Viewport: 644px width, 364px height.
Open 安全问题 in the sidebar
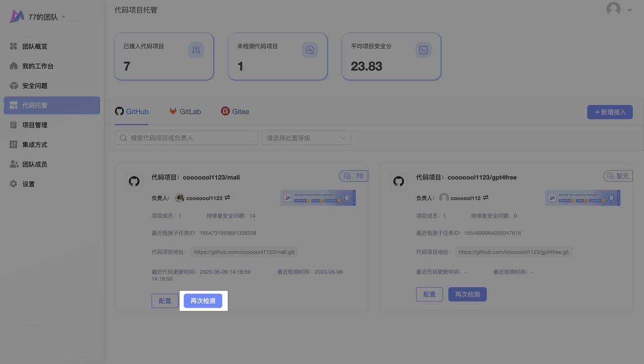click(x=35, y=85)
